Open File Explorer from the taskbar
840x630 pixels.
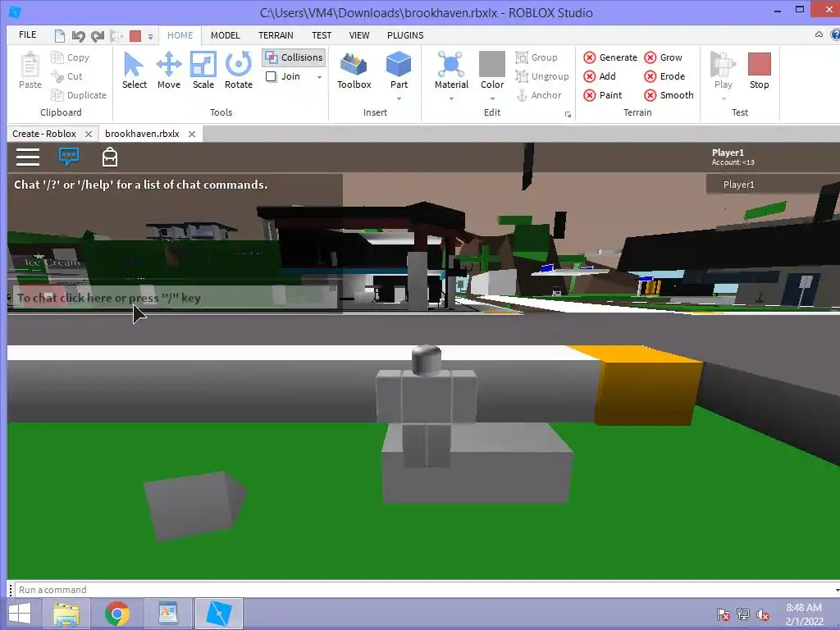66,614
